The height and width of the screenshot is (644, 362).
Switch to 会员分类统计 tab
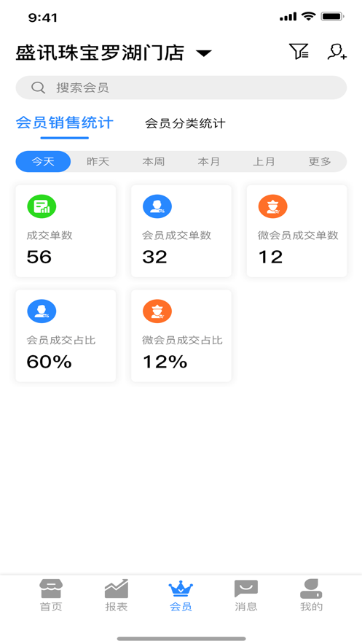(x=185, y=124)
